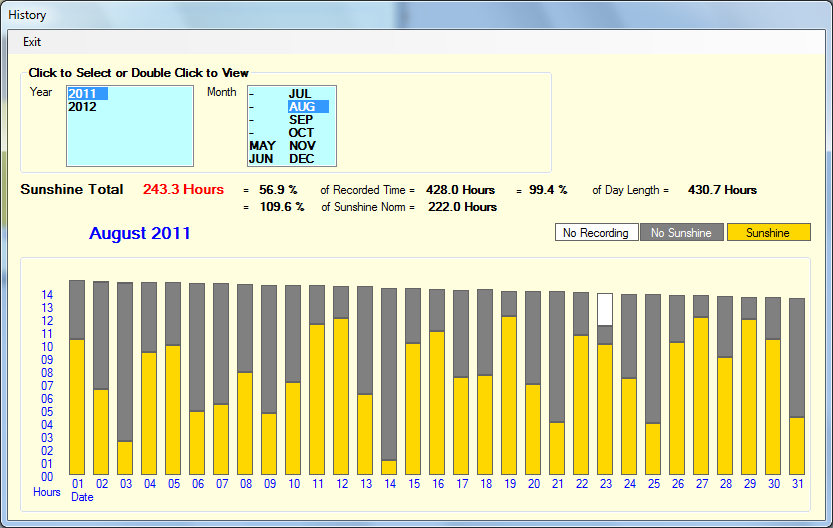833x528 pixels.
Task: Click the yellow Sunshine legend box
Action: (768, 233)
